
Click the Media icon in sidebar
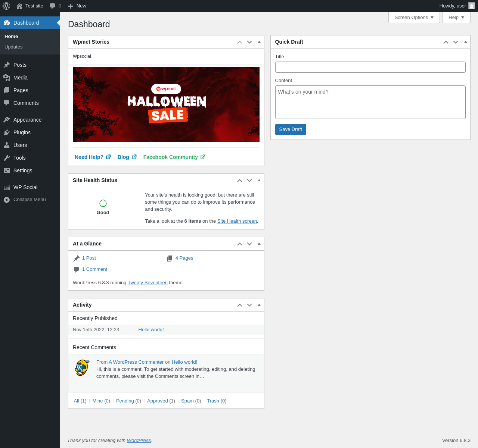click(x=7, y=78)
